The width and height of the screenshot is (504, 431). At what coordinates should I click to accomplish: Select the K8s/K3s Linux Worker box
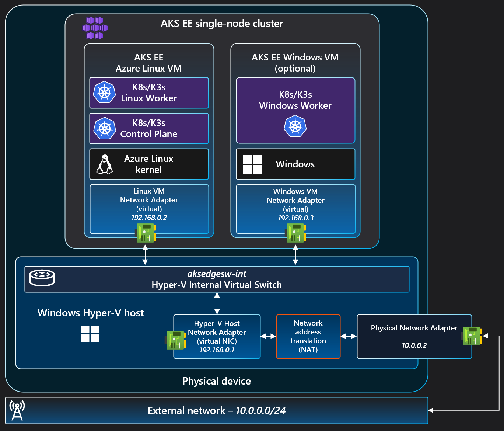coord(149,93)
